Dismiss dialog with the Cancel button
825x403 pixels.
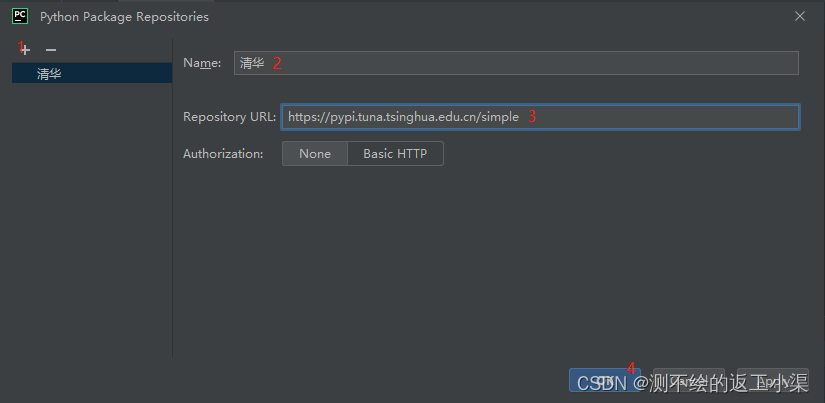click(x=689, y=380)
